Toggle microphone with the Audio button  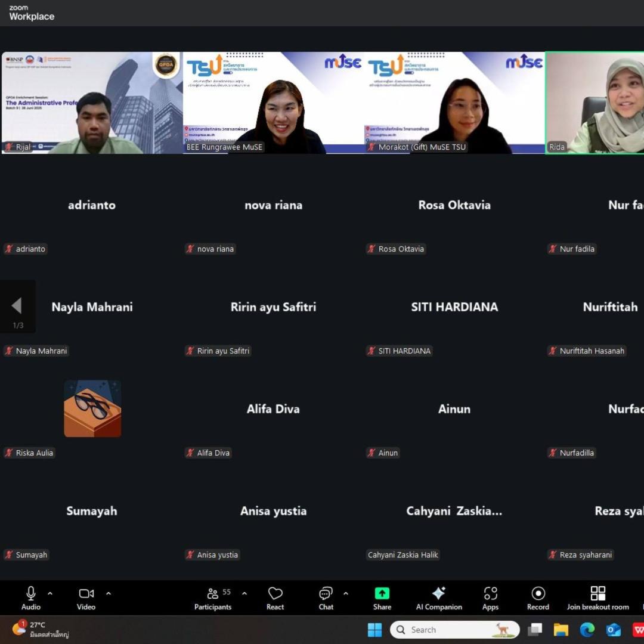click(x=31, y=598)
